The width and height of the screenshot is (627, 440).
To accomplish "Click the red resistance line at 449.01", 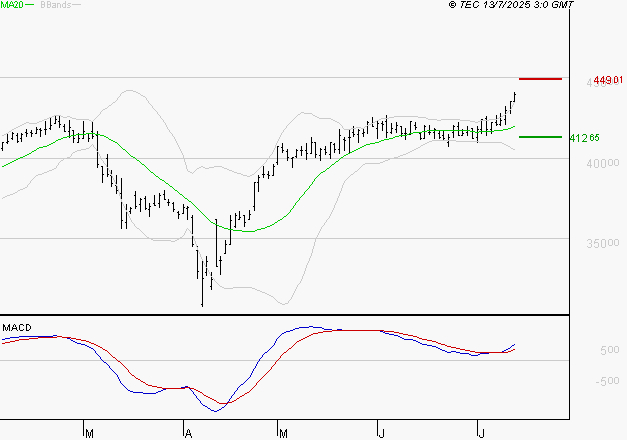I will coord(540,78).
